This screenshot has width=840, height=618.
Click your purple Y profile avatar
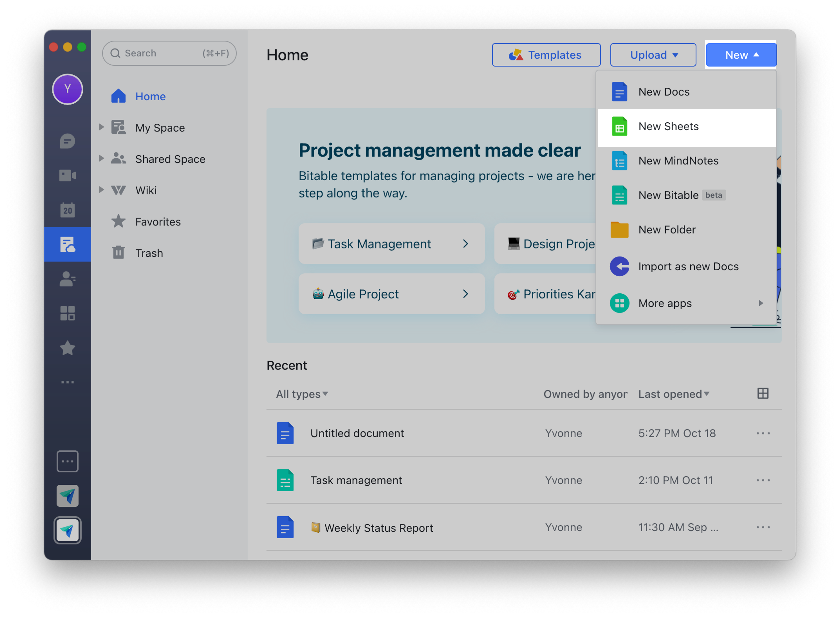tap(67, 89)
